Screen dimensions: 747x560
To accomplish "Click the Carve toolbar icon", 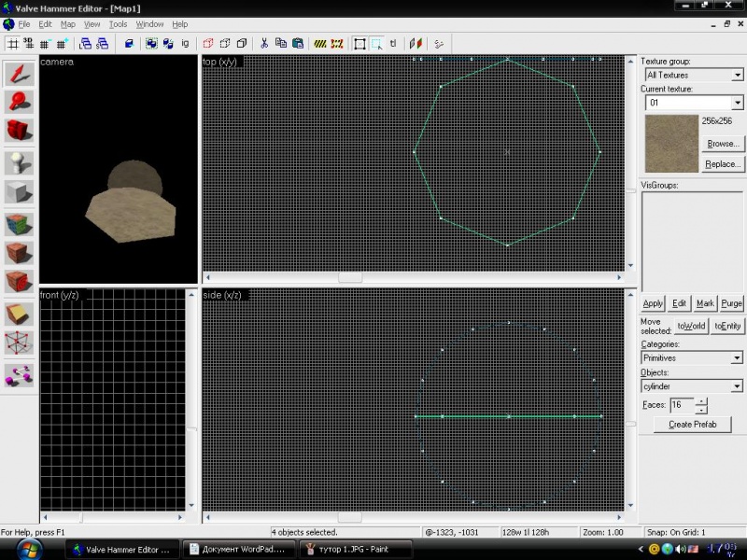I will 129,44.
